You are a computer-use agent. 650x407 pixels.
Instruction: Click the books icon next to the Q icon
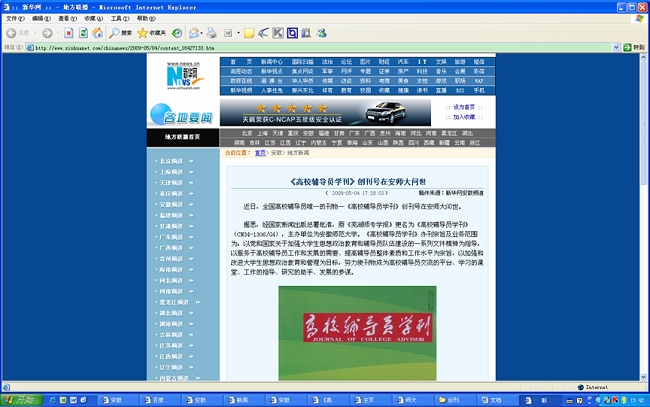306,33
